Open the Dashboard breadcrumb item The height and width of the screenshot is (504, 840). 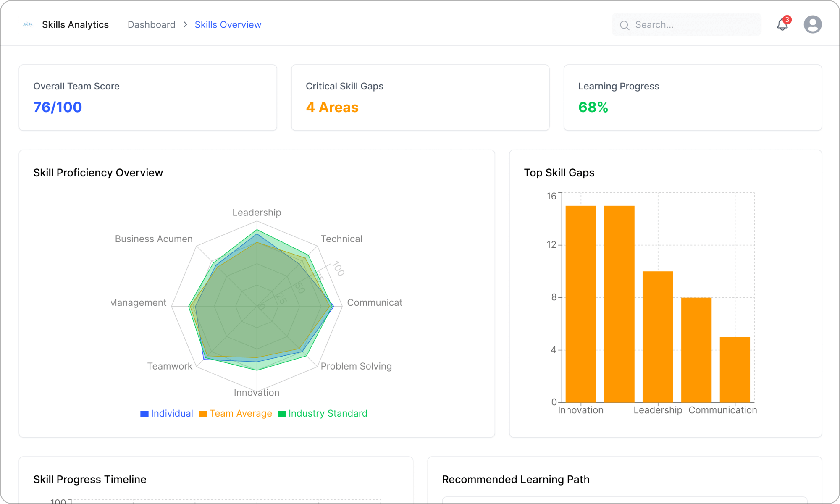pos(151,24)
